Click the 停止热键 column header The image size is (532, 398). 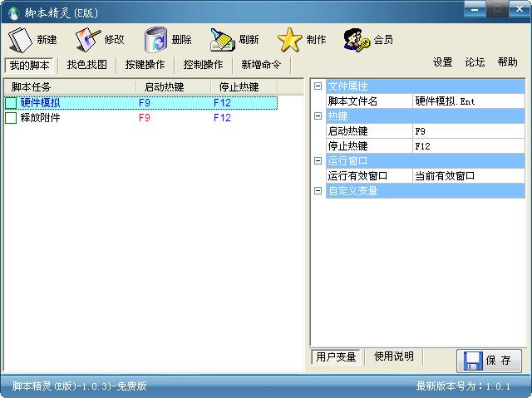(x=244, y=87)
